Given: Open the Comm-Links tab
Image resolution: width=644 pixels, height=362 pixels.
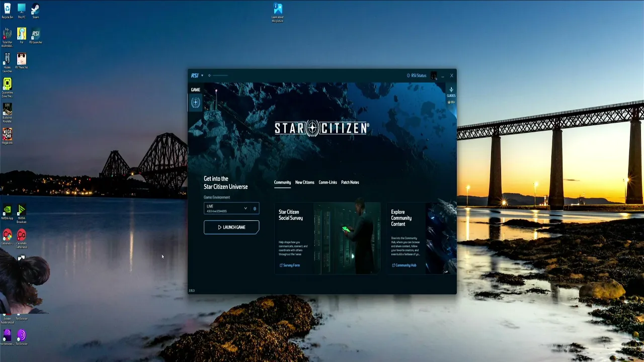Looking at the screenshot, I should click(x=328, y=183).
